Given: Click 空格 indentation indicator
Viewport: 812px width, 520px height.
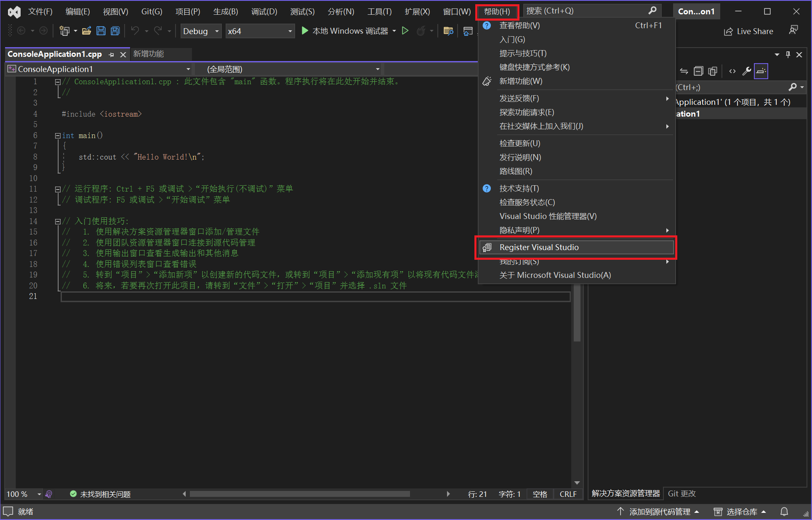Looking at the screenshot, I should point(540,494).
